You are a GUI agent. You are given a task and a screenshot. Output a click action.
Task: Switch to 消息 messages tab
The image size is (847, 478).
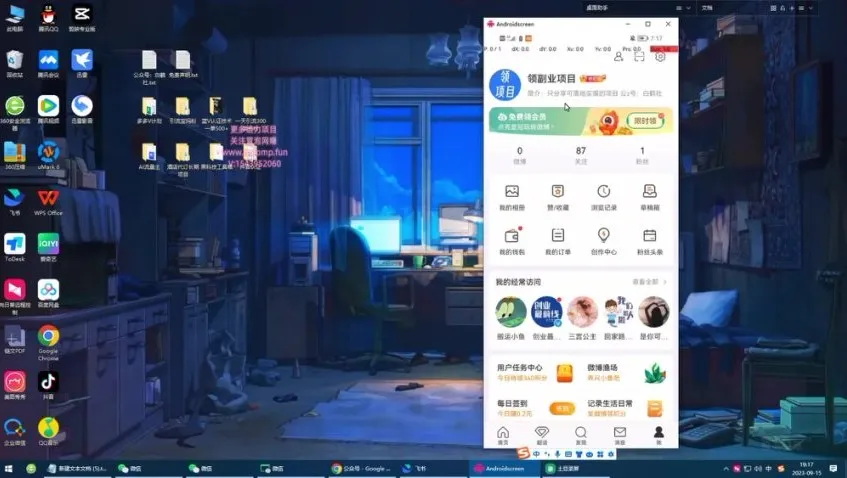click(x=619, y=435)
